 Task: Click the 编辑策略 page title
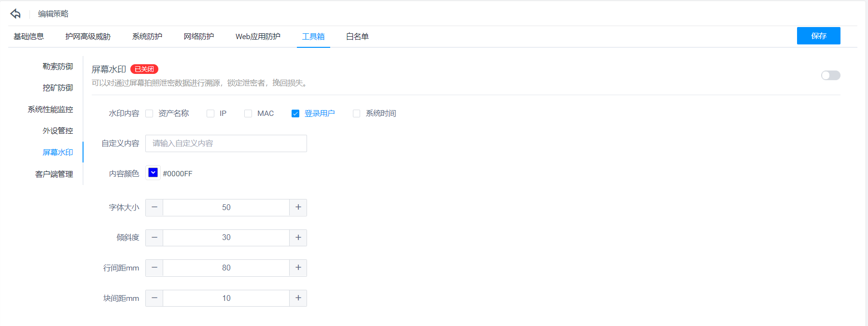[53, 14]
